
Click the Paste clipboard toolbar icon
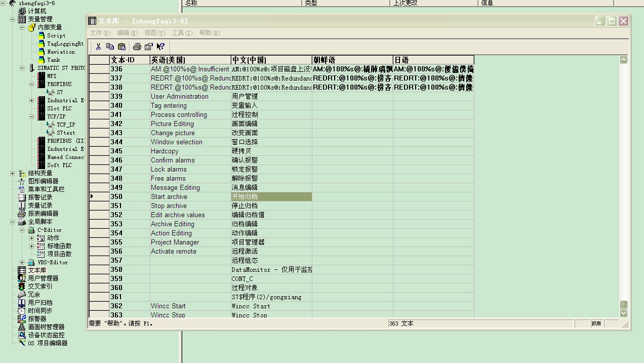pos(122,47)
